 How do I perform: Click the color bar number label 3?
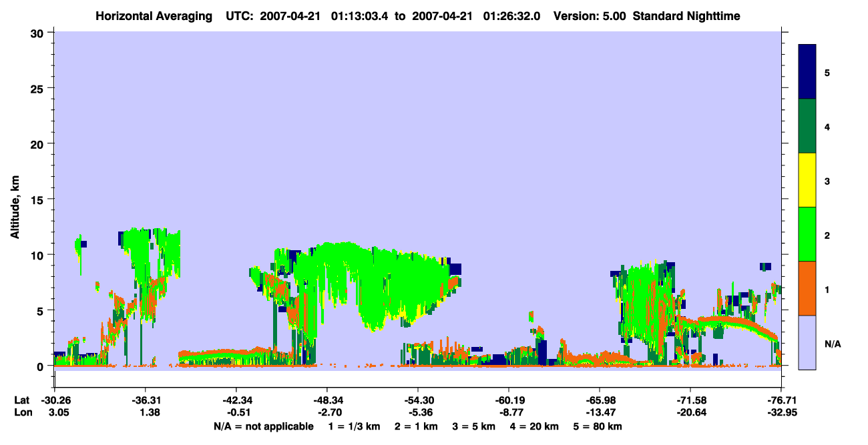pos(827,181)
